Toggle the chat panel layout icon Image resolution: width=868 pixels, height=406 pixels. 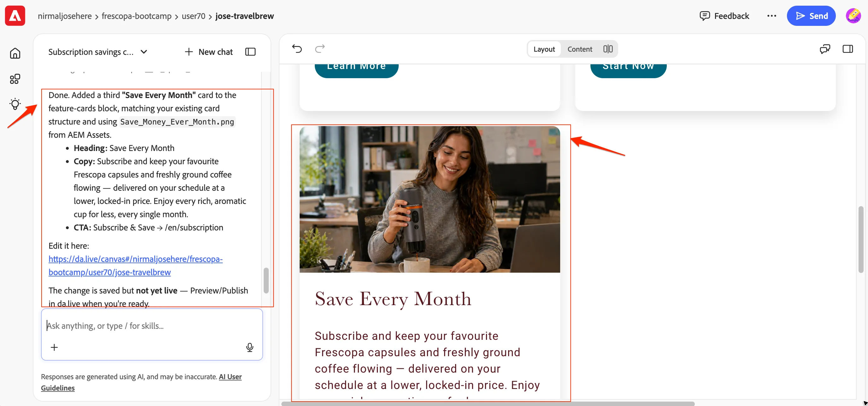point(250,52)
